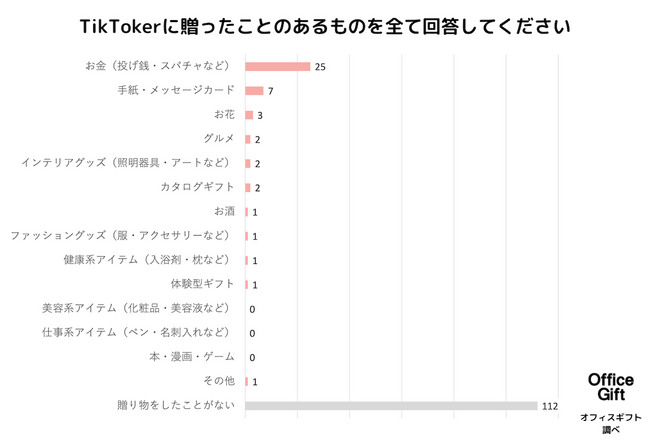Click the 手紙・メッセージカード bar
650x441 pixels.
[255, 91]
